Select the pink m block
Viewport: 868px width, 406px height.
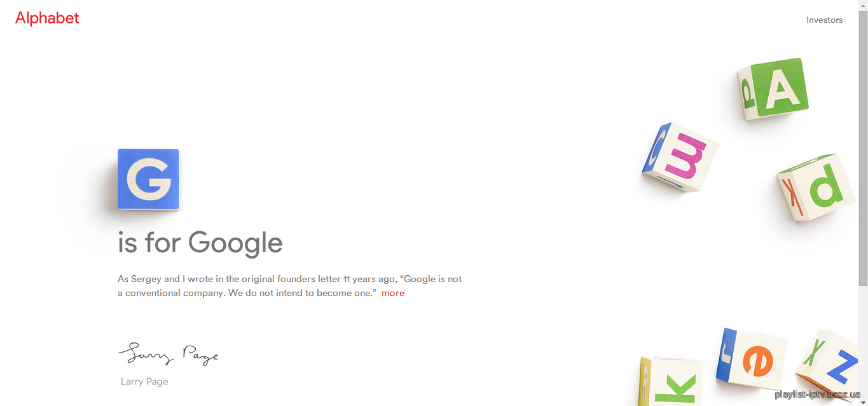[x=680, y=157]
